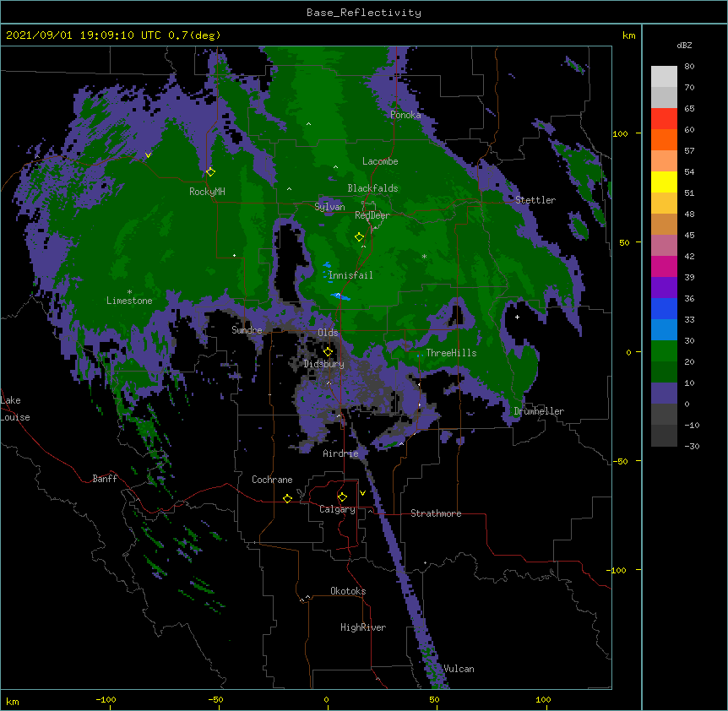Click the -50 tick label on the bottom axis
Image resolution: width=728 pixels, height=711 pixels.
click(215, 699)
